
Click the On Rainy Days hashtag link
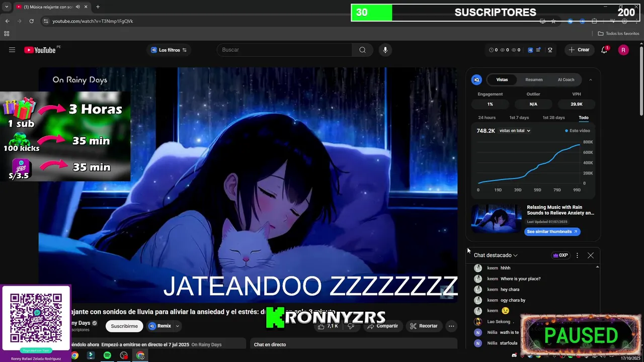coord(206,344)
